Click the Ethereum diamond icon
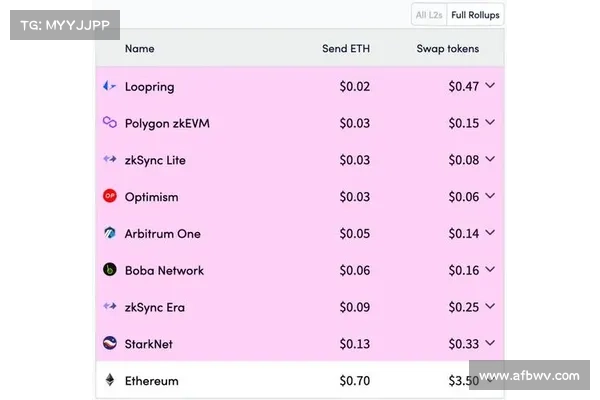Screen dimensions: 600x400 pos(109,381)
